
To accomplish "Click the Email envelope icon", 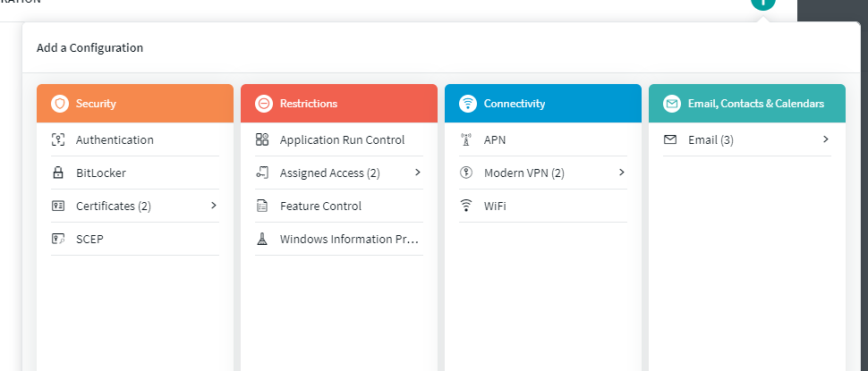I will pos(670,139).
